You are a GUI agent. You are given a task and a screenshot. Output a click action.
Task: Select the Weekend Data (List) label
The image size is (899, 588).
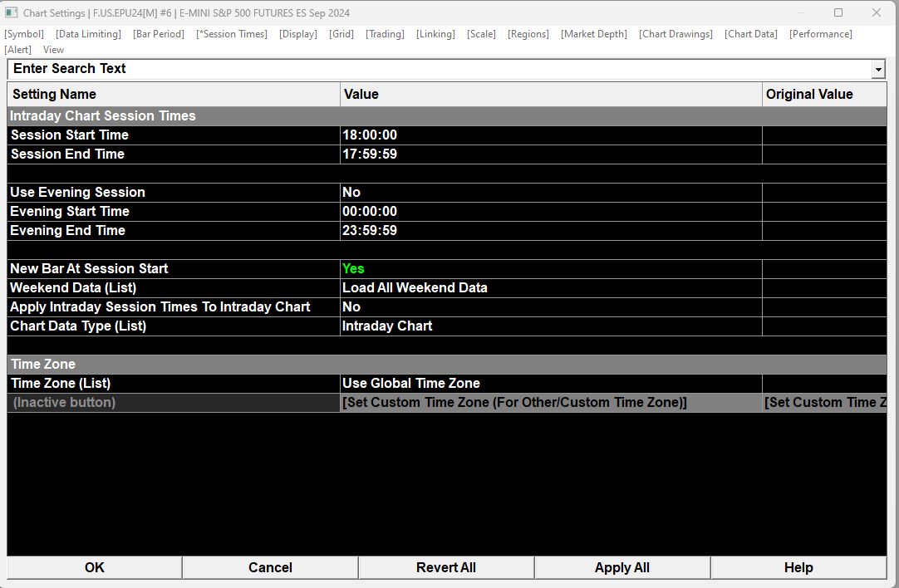[x=174, y=287]
